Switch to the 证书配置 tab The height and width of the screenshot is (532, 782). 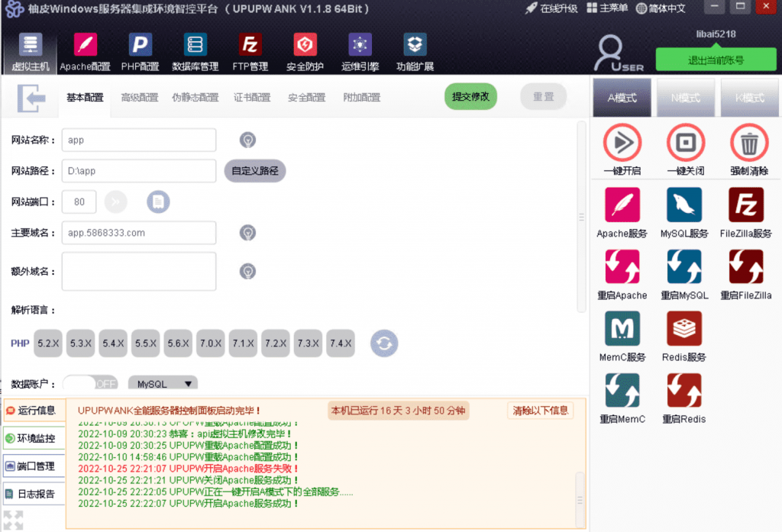(251, 98)
